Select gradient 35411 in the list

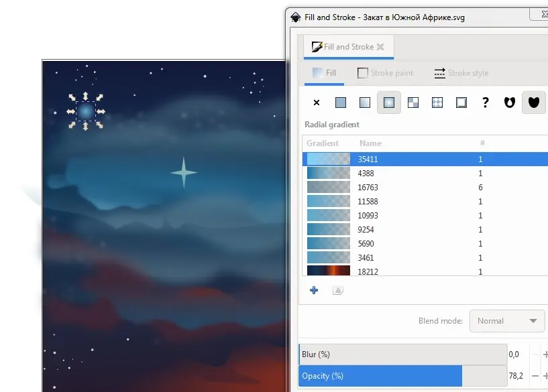click(x=425, y=159)
